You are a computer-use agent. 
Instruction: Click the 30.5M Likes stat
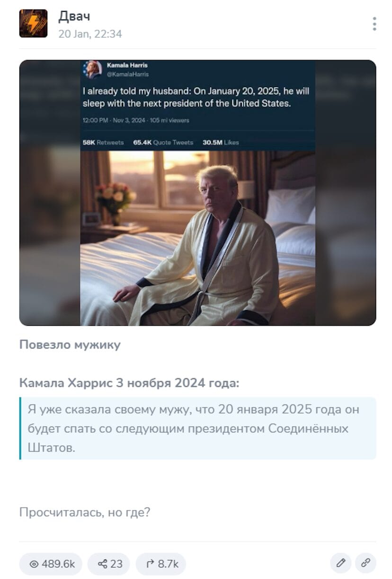click(x=221, y=143)
